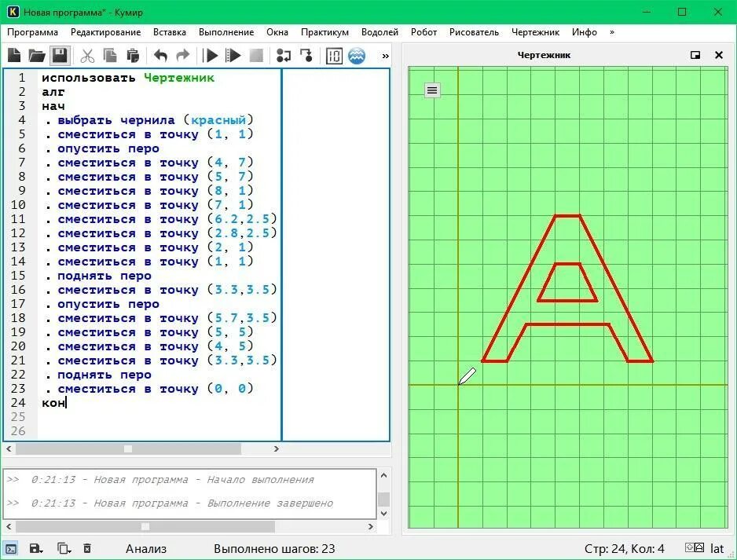Screen dimensions: 737x560
Task: Copy selected text toolbar icon
Action: tap(110, 56)
